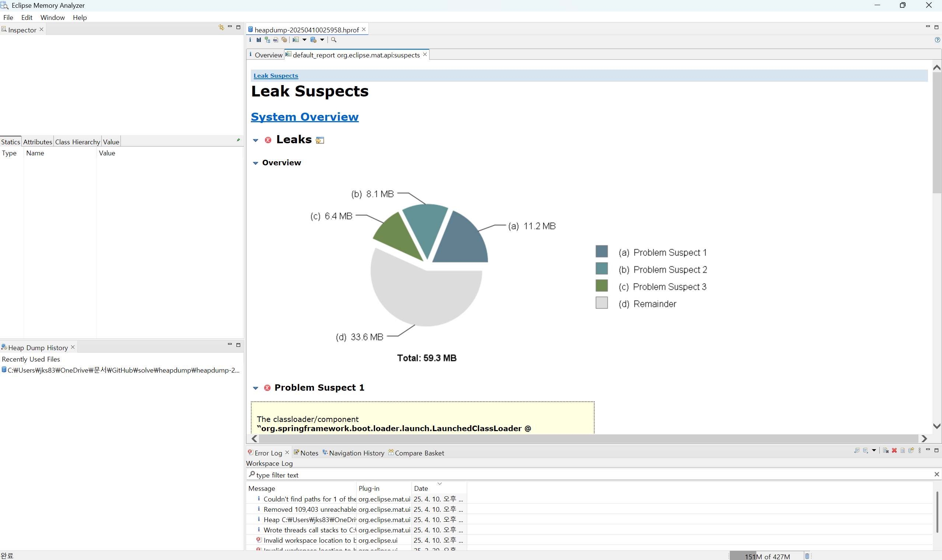This screenshot has width=942, height=560.
Task: Open the Histogram view icon
Action: pyautogui.click(x=259, y=40)
